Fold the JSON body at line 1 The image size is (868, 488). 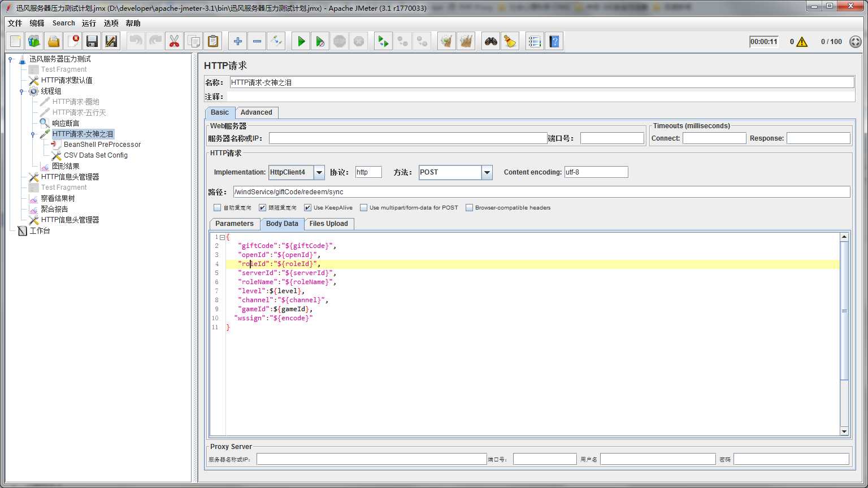click(x=222, y=237)
